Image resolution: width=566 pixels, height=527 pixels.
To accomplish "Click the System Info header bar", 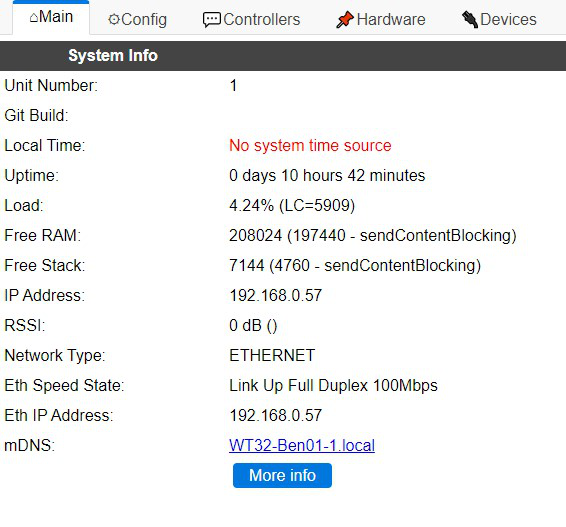I will (x=283, y=56).
